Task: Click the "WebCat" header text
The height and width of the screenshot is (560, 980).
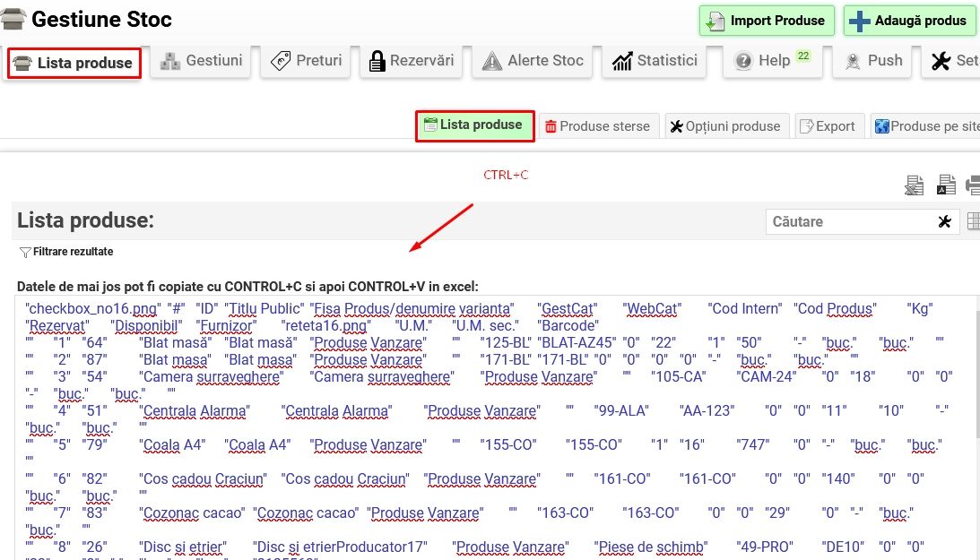Action: click(x=652, y=309)
